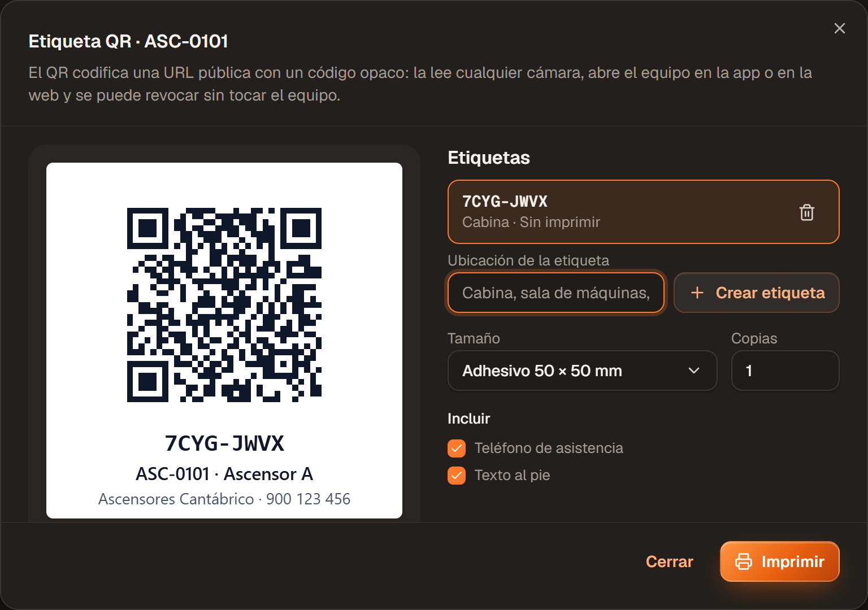Delete the 7CYG-JWVX label with trash icon
The image size is (868, 610).
click(806, 212)
